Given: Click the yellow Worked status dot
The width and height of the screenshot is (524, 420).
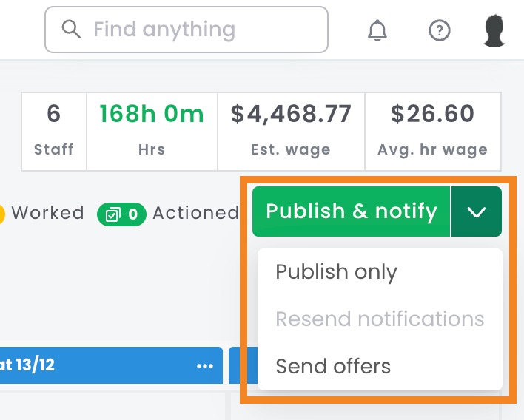Looking at the screenshot, I should tap(2, 214).
